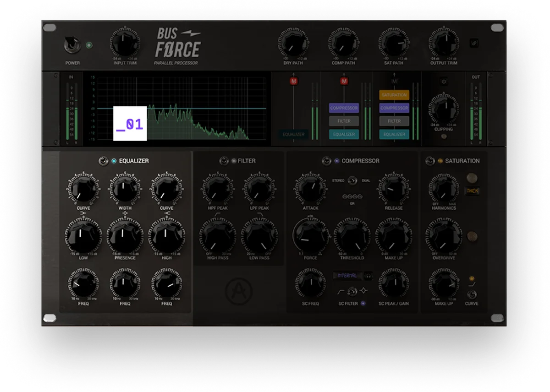Select the EQUALIZER block under Dry Path
This screenshot has width=550, height=392.
[x=293, y=135]
